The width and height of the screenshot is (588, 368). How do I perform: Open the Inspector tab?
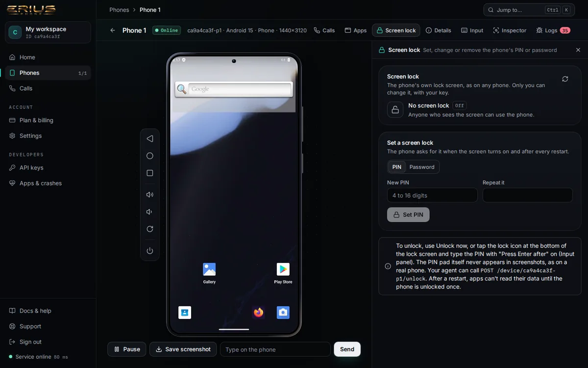point(510,30)
